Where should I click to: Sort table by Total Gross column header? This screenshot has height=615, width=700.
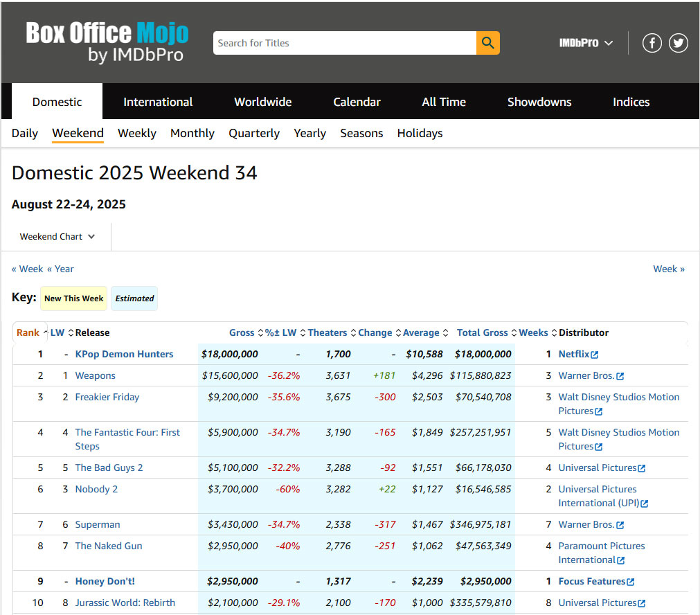coord(482,332)
